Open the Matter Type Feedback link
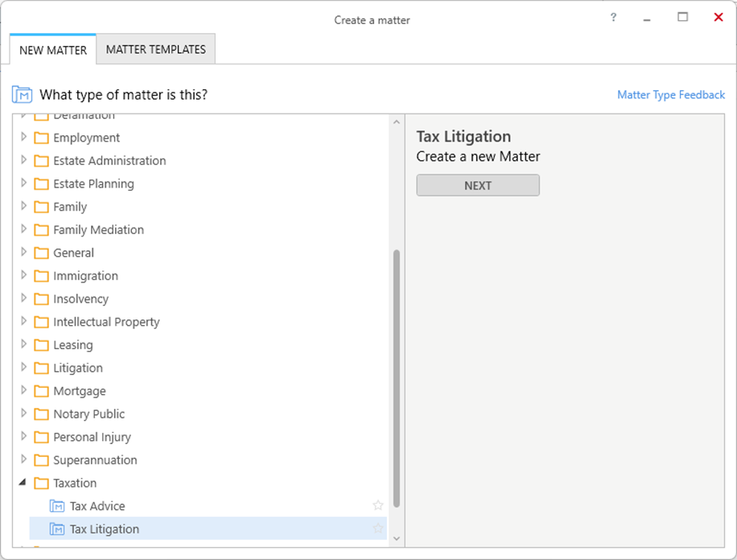737x560 pixels. tap(671, 95)
